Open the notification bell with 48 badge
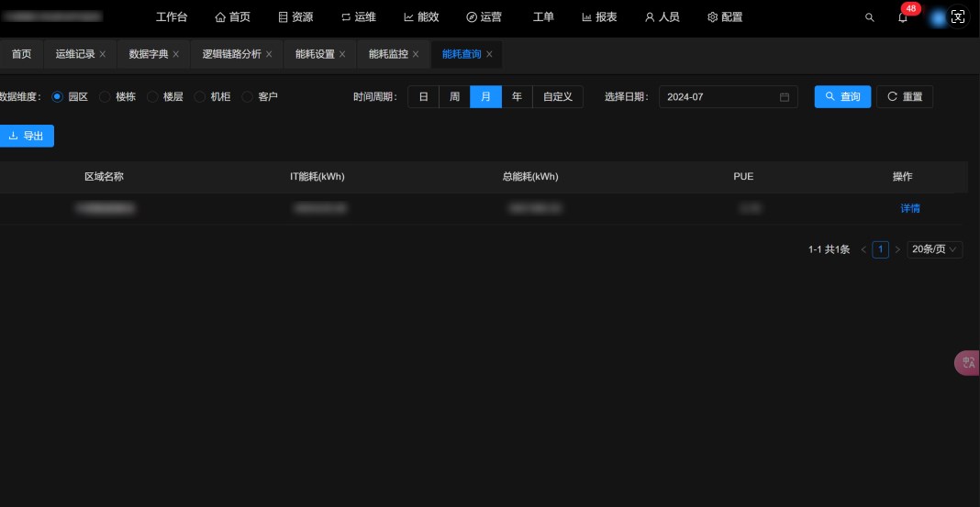Screen dimensions: 980x507 point(903,17)
